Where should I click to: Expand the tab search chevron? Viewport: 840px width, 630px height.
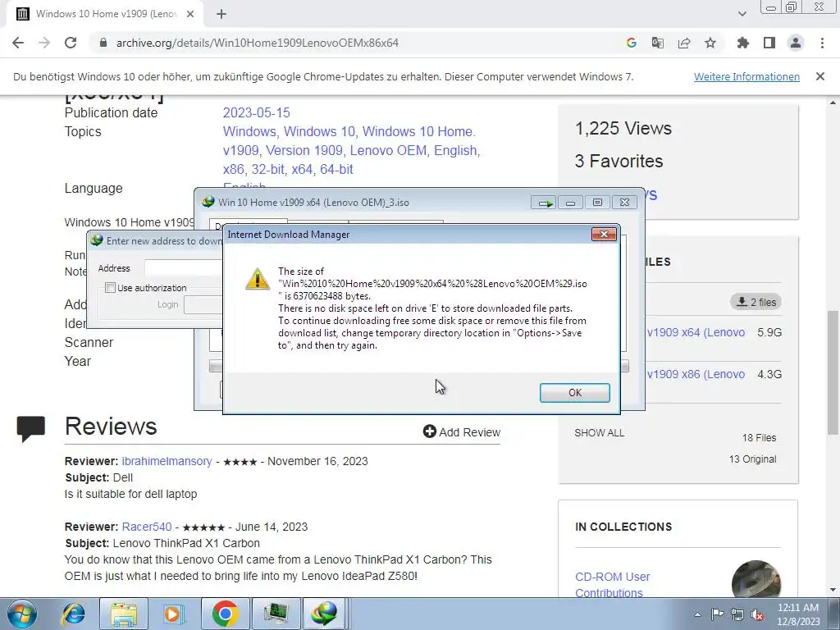point(742,15)
